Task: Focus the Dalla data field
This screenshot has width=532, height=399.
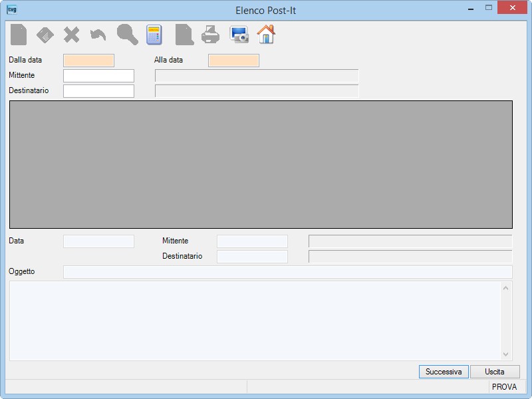Action: pos(88,61)
